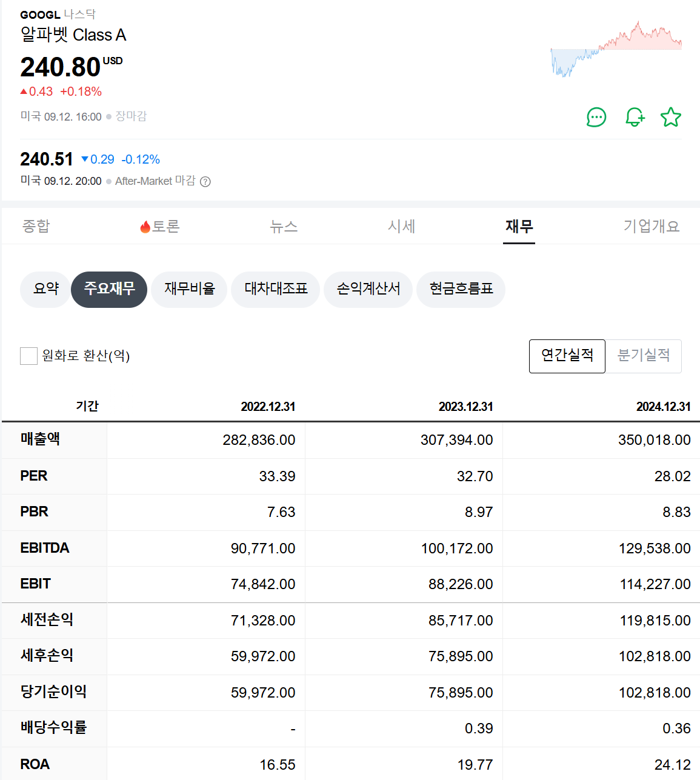Click the 28.02 PER value
Viewport: 700px width, 780px height.
click(672, 476)
